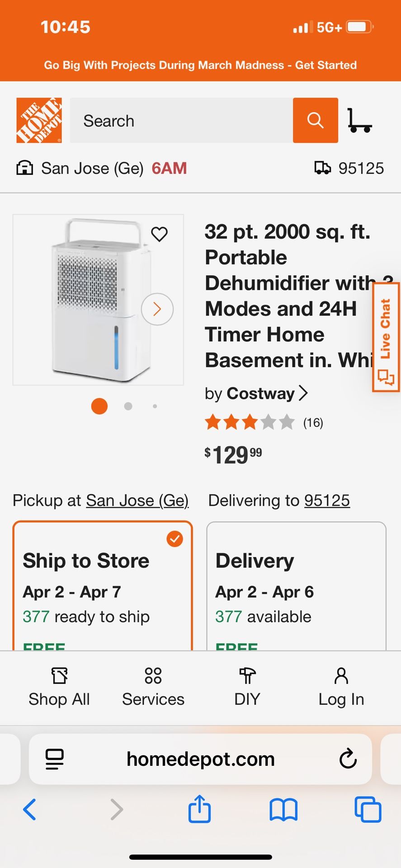Open Safari page settings menu

[x=55, y=759]
